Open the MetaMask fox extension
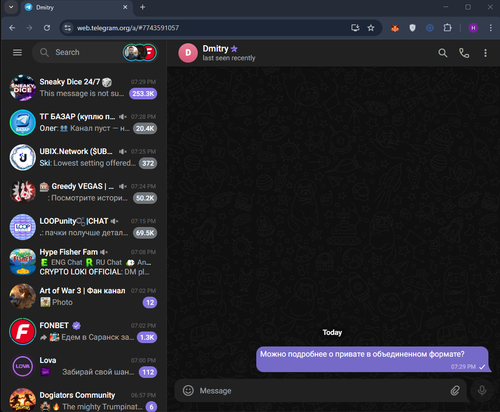This screenshot has height=412, width=500. pyautogui.click(x=395, y=28)
